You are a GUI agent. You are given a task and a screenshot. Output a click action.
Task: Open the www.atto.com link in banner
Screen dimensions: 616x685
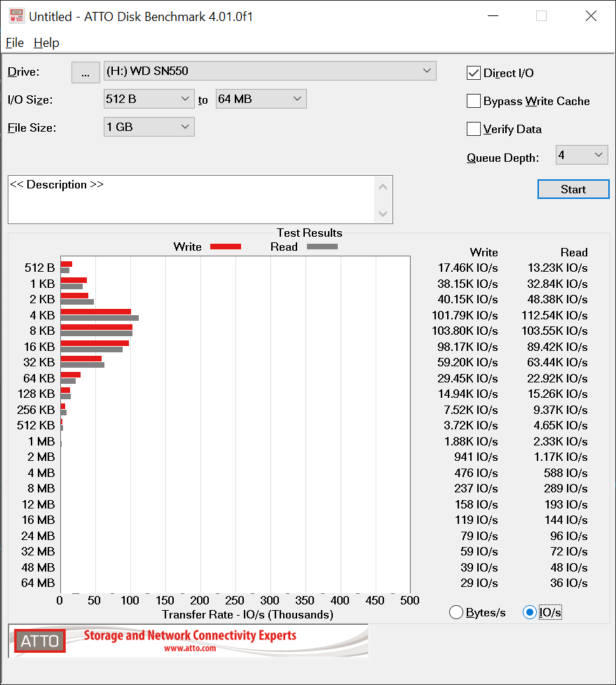click(x=190, y=649)
